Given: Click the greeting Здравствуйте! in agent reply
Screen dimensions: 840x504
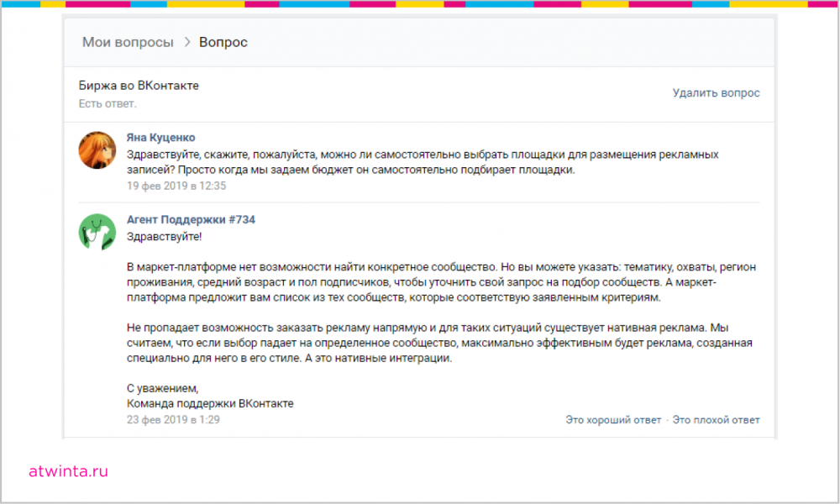Looking at the screenshot, I should pos(164,237).
